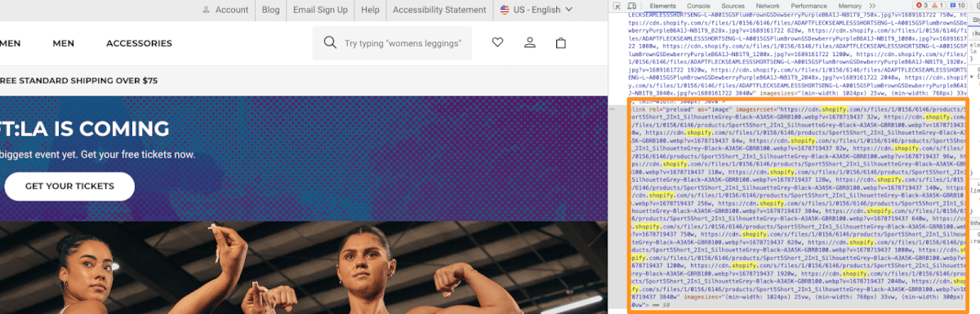Select the Performance tab
This screenshot has height=314, width=980.
pyautogui.click(x=808, y=6)
